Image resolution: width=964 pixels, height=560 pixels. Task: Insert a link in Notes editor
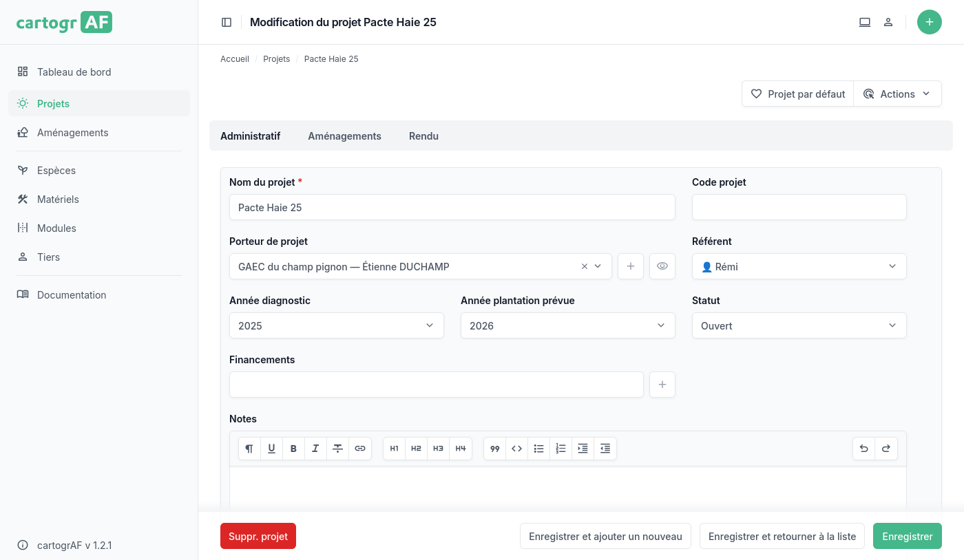360,449
